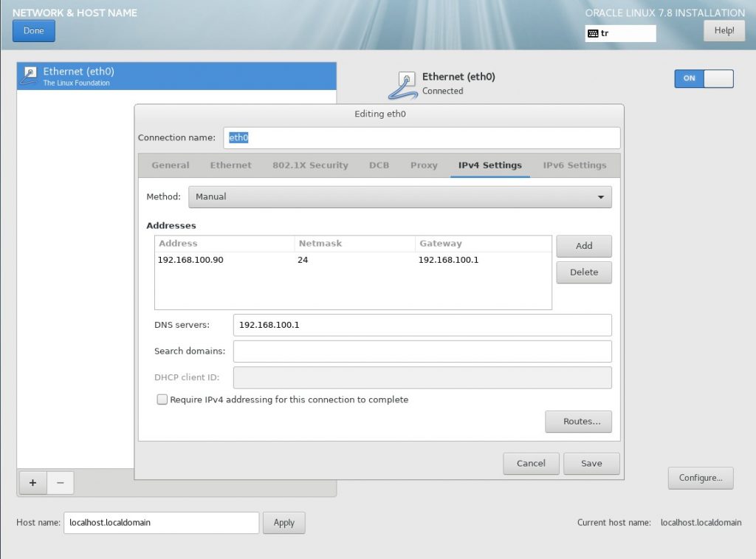Image resolution: width=756 pixels, height=559 pixels.
Task: Switch to the General tab
Action: [x=171, y=165]
